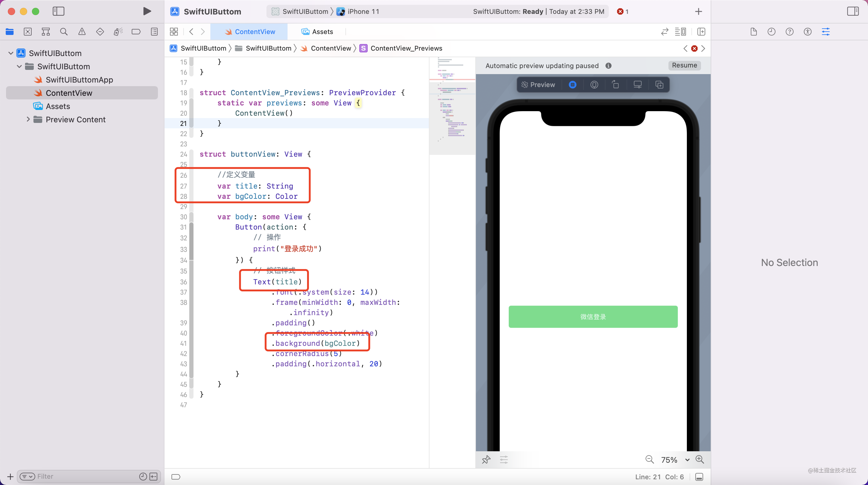This screenshot has width=868, height=485.
Task: Toggle the preview device bezels display
Action: point(637,85)
